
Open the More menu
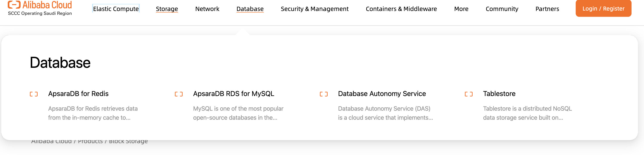click(461, 9)
